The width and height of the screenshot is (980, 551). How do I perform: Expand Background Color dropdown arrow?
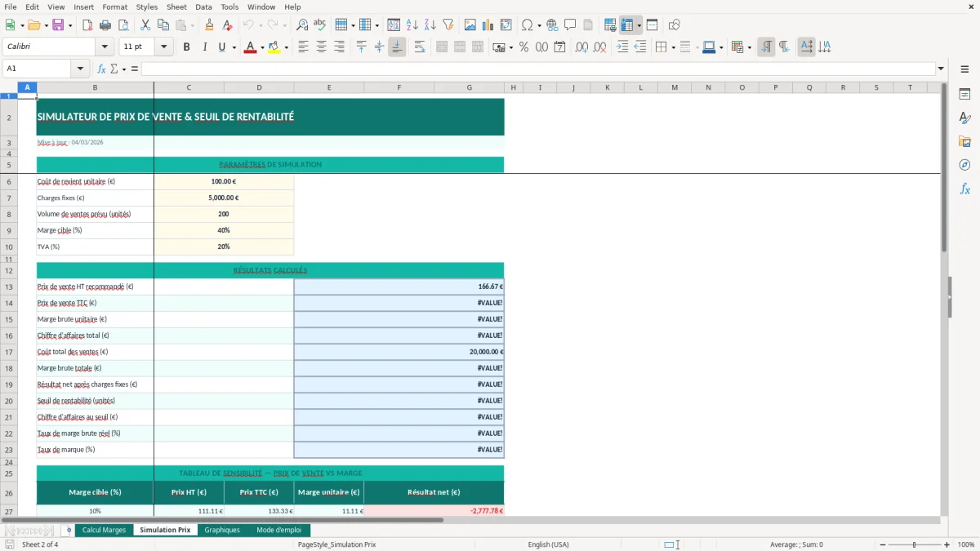point(286,47)
